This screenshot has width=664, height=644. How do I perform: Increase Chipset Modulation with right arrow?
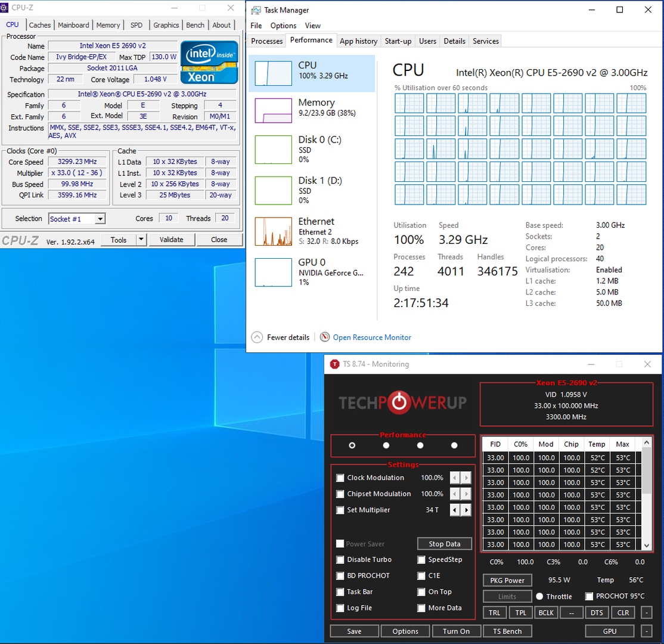466,494
